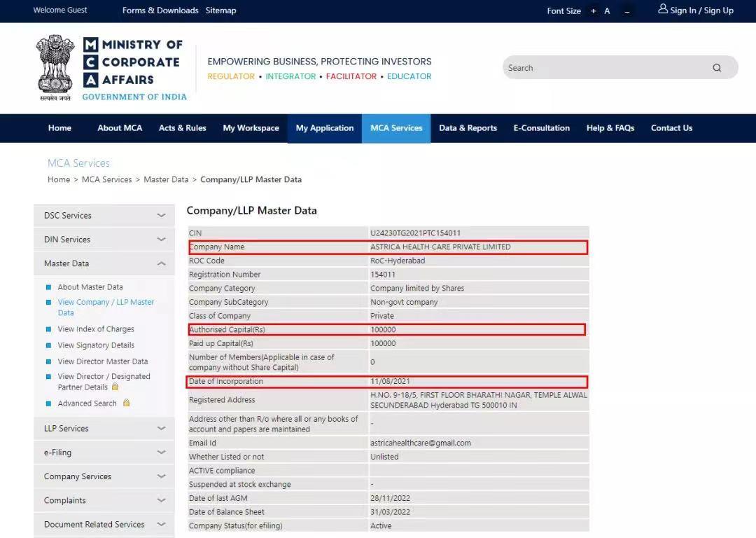756x538 pixels.
Task: Click lock icon beside Designated Partner Details
Action: coord(115,387)
